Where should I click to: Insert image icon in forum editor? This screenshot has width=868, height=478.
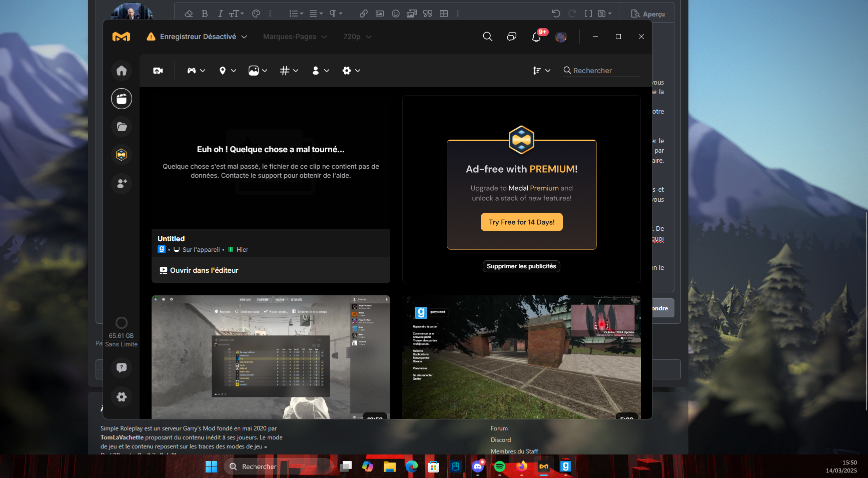[x=380, y=14]
